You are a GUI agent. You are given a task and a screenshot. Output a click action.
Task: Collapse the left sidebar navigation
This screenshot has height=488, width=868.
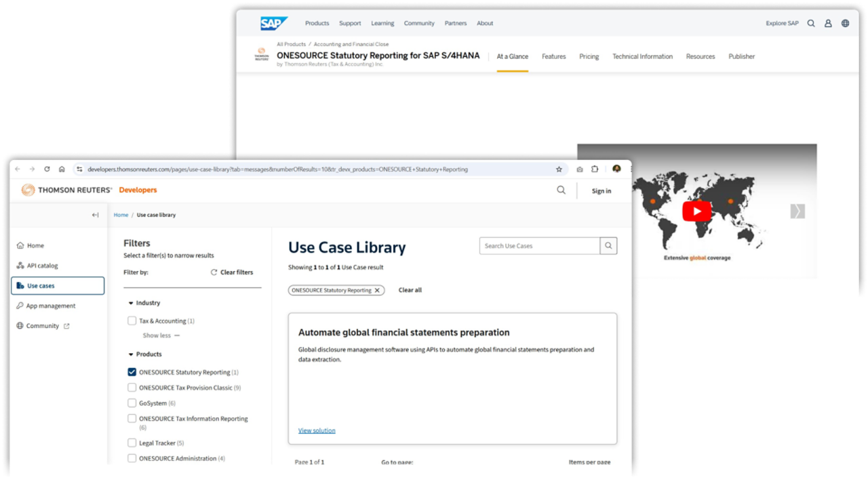coord(95,215)
